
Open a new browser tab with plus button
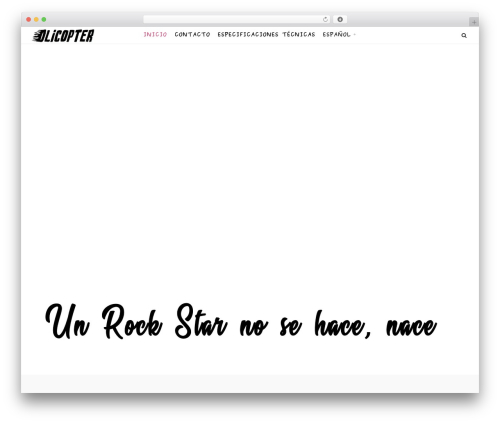[x=474, y=22]
